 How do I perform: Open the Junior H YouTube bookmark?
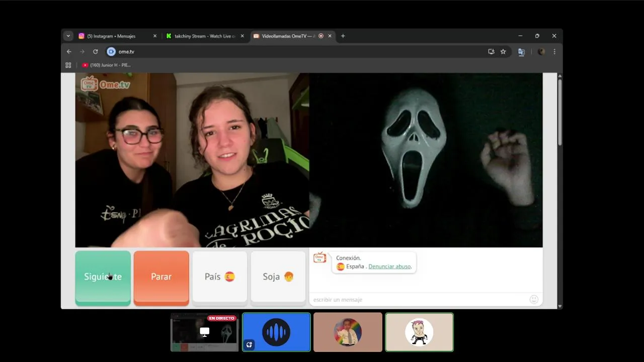point(106,65)
